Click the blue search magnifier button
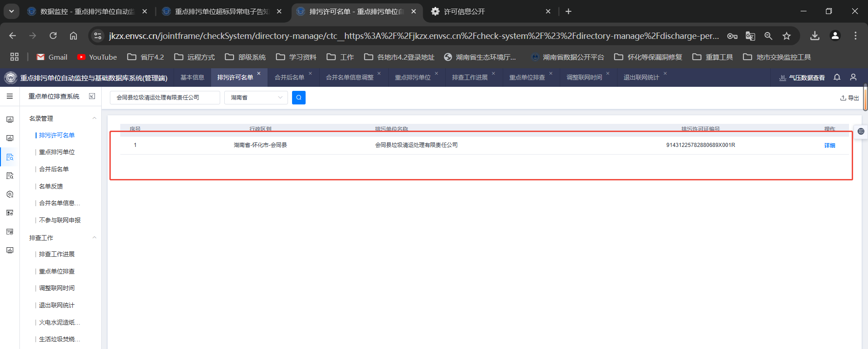This screenshot has height=349, width=868. (299, 98)
